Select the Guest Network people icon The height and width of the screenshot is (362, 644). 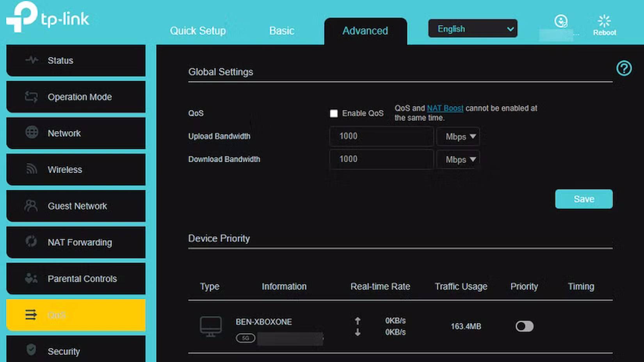(31, 206)
